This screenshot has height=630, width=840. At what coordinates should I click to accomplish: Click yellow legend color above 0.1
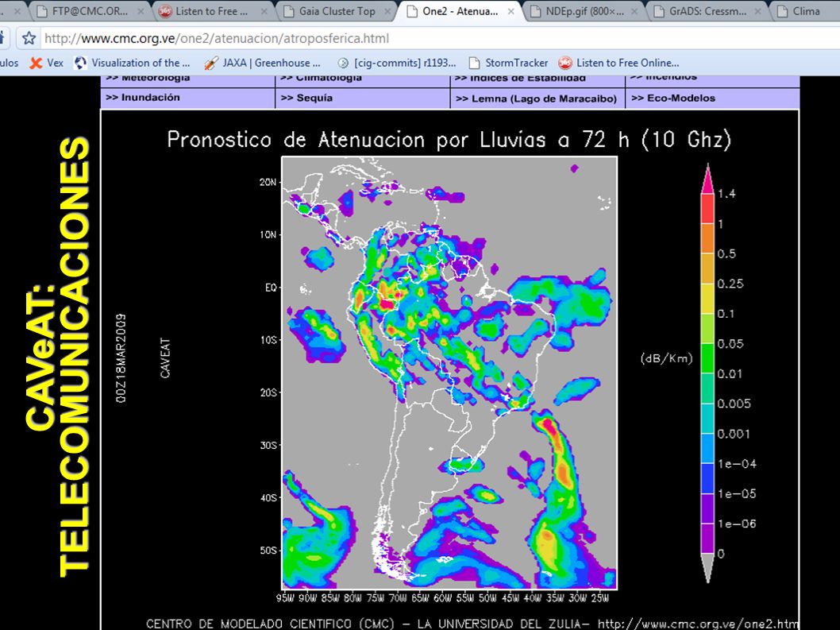[x=707, y=299]
